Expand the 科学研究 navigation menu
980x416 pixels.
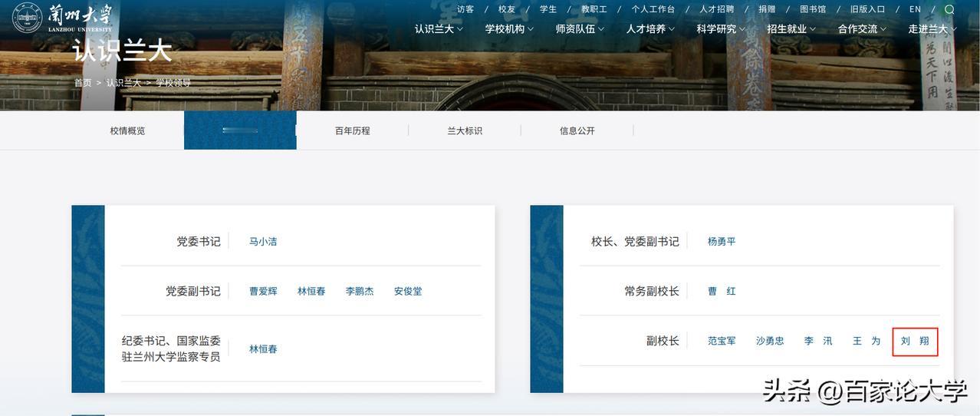[x=721, y=29]
